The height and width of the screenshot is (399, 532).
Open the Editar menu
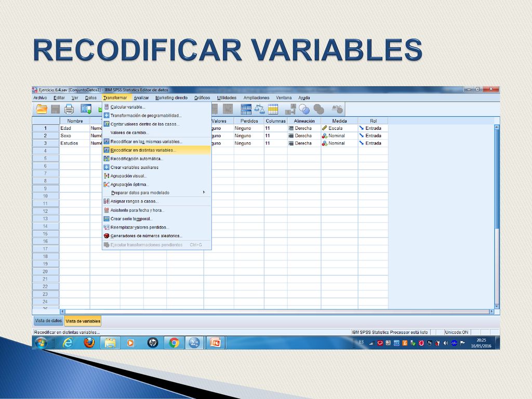[x=59, y=98]
